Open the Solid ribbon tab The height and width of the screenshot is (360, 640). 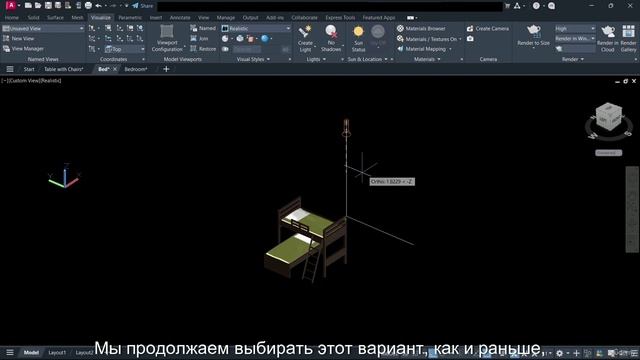tap(33, 18)
